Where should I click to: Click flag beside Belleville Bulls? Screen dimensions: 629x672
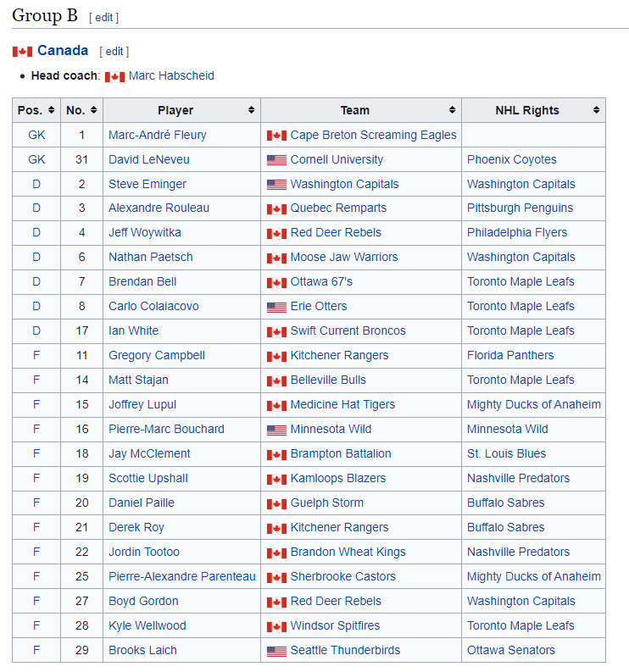point(276,381)
